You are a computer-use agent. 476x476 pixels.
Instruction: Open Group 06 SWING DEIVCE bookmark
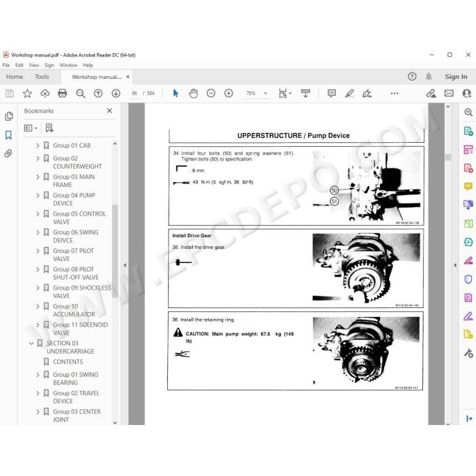75,236
